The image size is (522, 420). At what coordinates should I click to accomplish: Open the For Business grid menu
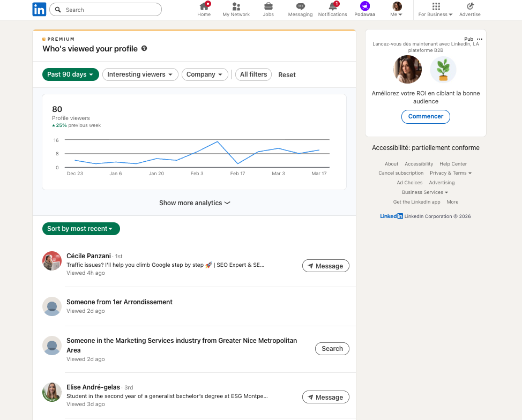point(436,6)
